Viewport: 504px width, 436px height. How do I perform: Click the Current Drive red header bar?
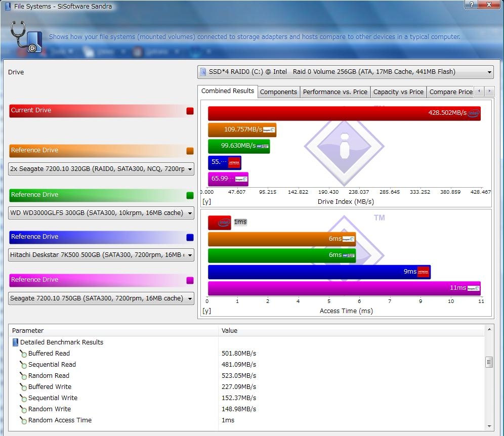tap(101, 111)
